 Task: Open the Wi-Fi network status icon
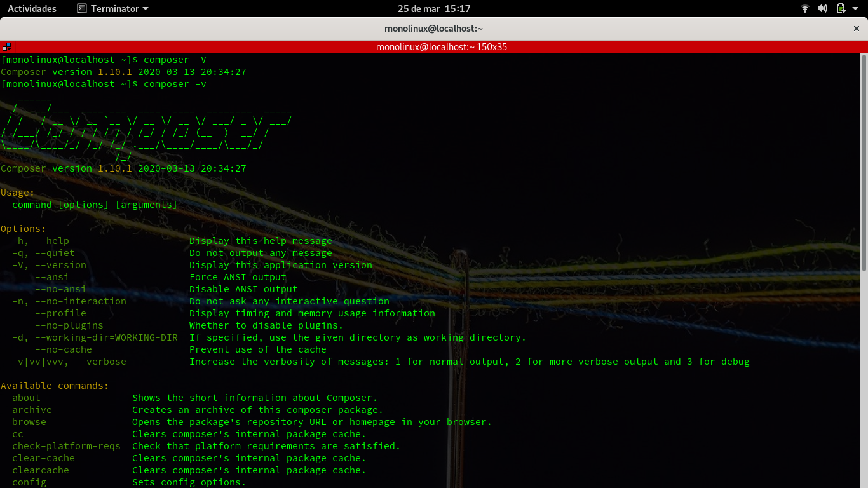pyautogui.click(x=805, y=9)
